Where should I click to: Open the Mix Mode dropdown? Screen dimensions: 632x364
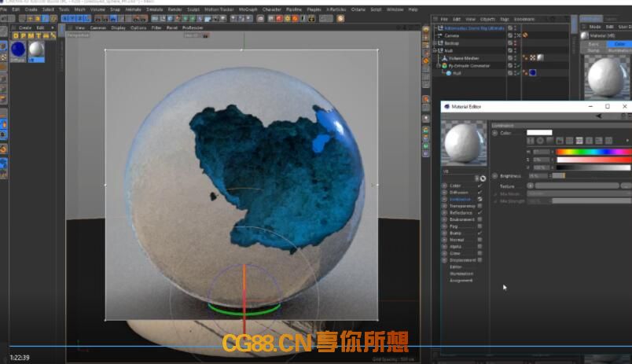pos(579,194)
